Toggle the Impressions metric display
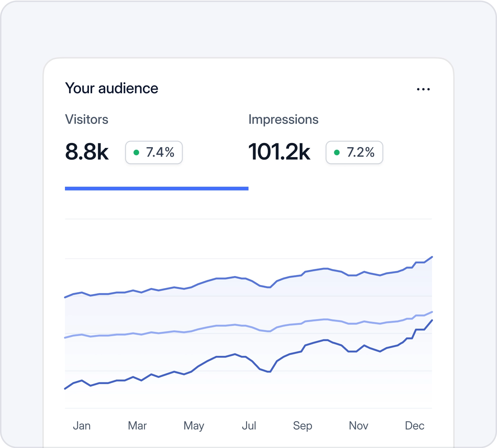This screenshot has width=497, height=448. pyautogui.click(x=283, y=119)
